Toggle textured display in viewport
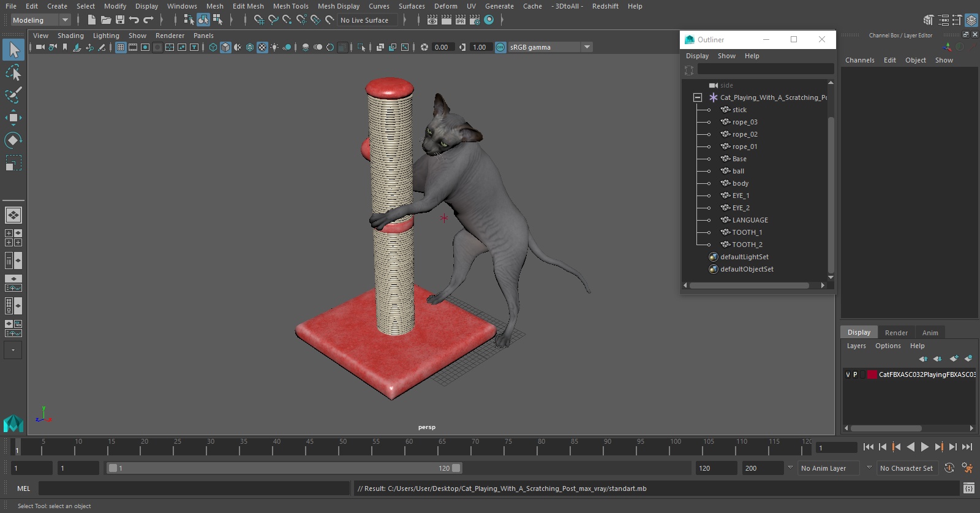980x513 pixels. pos(262,47)
